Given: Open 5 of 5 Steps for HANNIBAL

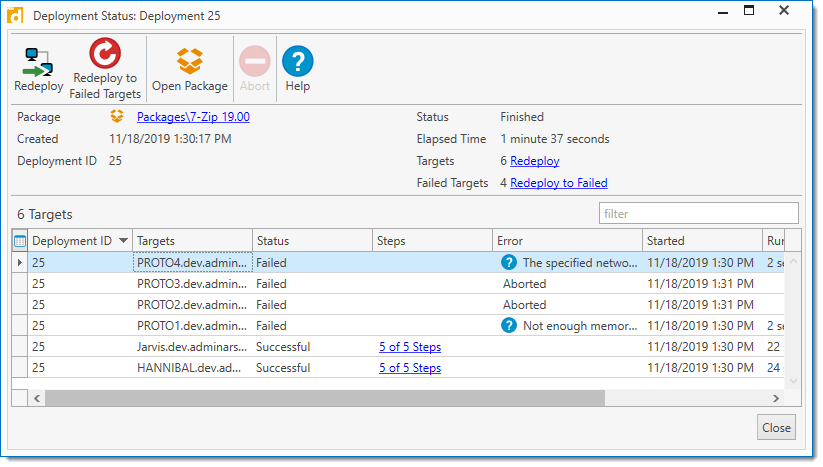Looking at the screenshot, I should [x=409, y=368].
